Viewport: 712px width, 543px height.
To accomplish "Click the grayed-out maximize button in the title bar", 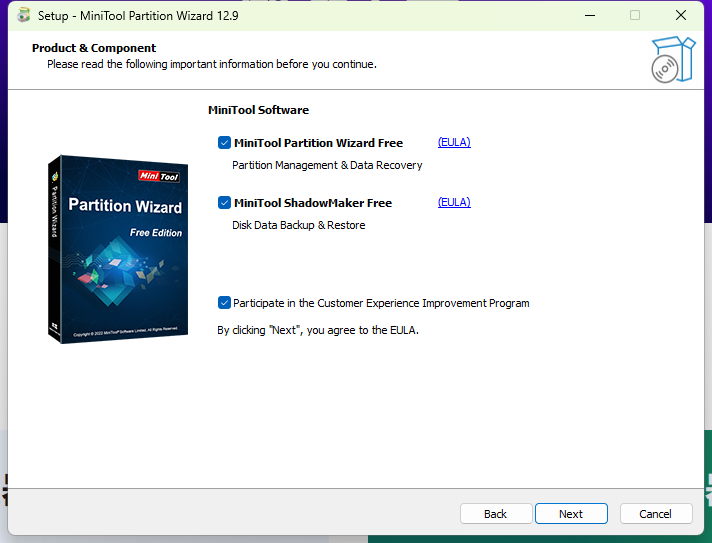I will coord(635,15).
